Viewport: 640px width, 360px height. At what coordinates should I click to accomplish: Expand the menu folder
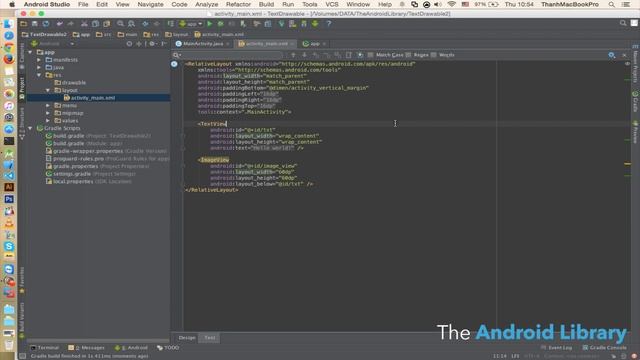point(48,105)
